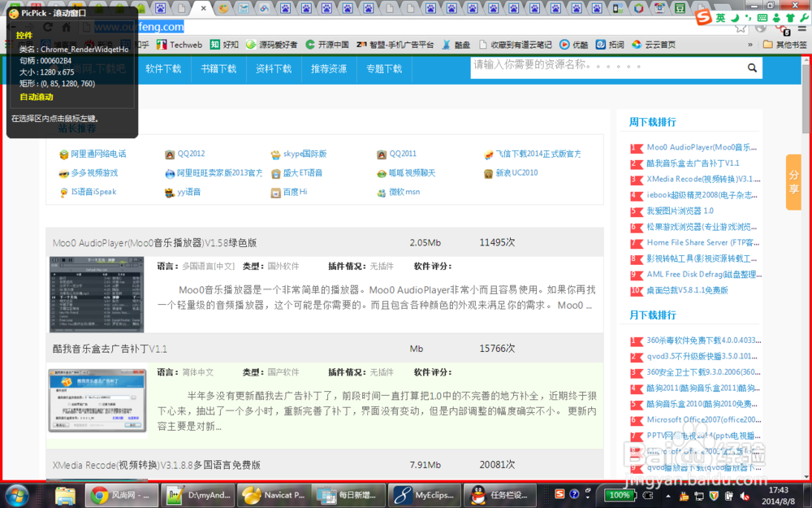Open the 推荐资源 navigation tab
This screenshot has height=508, width=812.
[329, 68]
